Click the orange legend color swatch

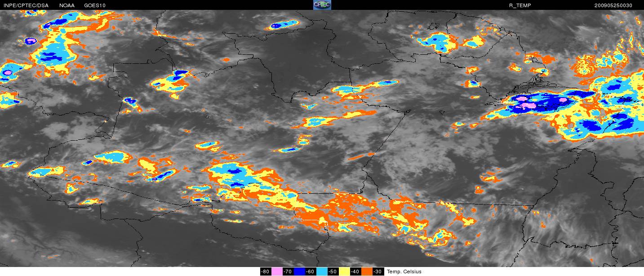(x=367, y=272)
